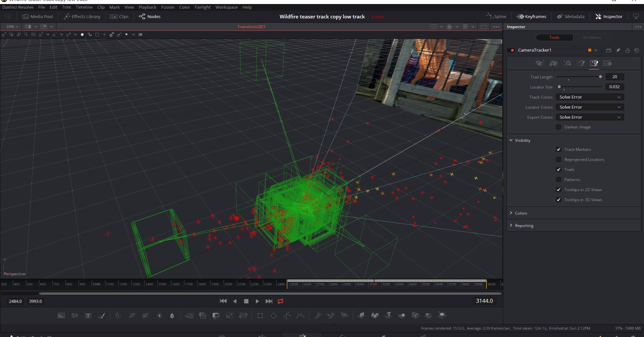Adjust the Trail Length slider

(x=579, y=77)
